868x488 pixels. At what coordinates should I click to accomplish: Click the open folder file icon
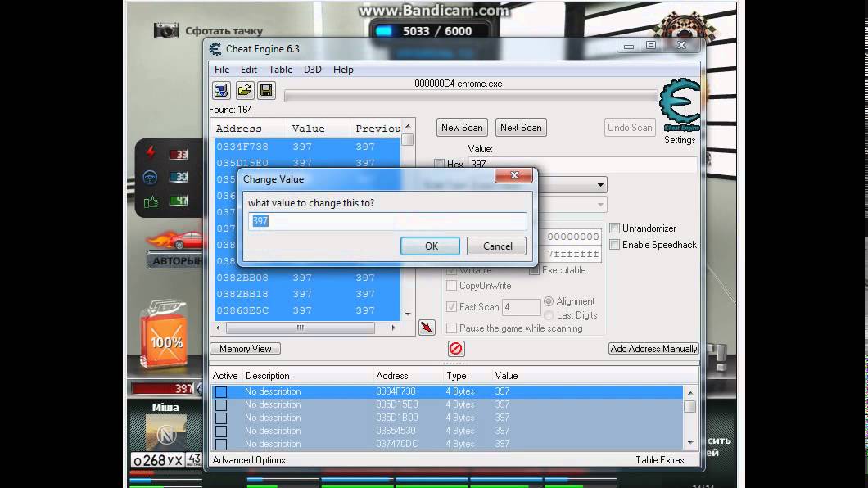point(244,90)
